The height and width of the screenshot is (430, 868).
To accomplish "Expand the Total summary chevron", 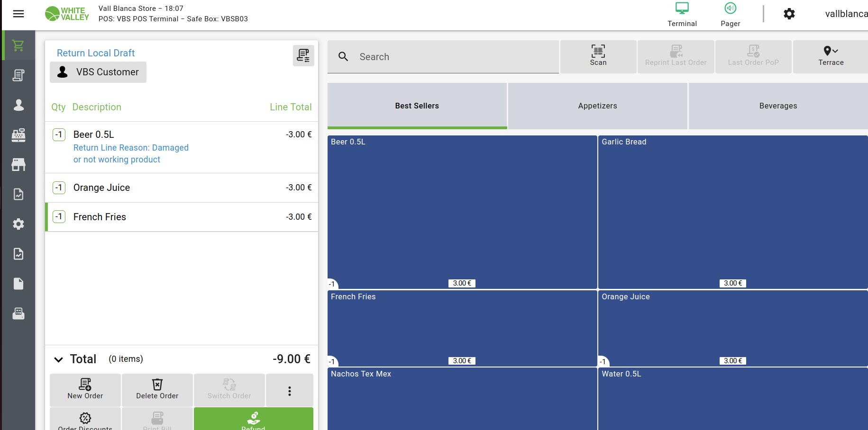I will pyautogui.click(x=58, y=359).
